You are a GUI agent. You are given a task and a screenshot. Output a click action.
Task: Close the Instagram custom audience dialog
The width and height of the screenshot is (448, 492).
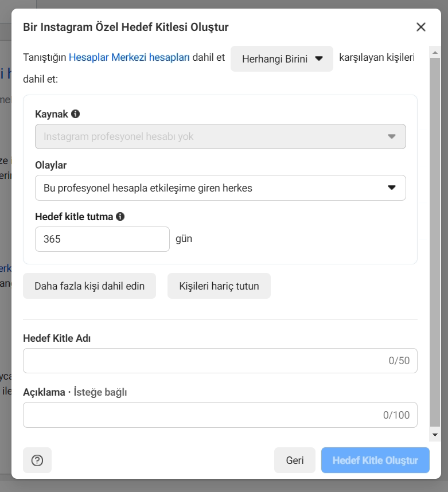(x=420, y=27)
